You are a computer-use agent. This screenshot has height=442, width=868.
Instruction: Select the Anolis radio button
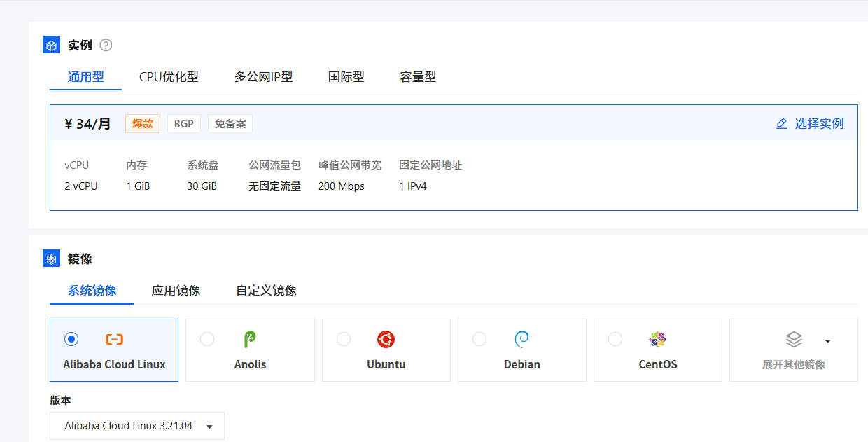(x=207, y=339)
